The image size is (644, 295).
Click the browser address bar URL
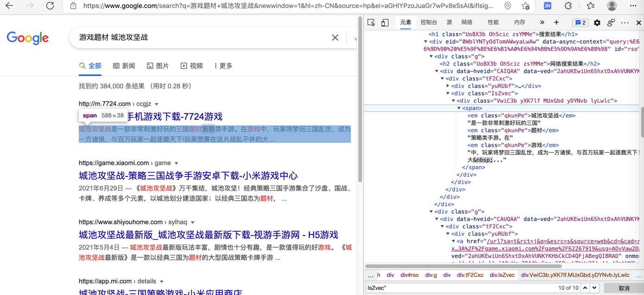[x=288, y=6]
